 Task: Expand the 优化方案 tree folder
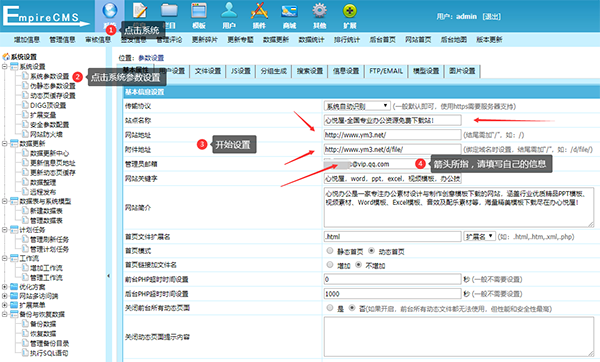tap(5, 287)
